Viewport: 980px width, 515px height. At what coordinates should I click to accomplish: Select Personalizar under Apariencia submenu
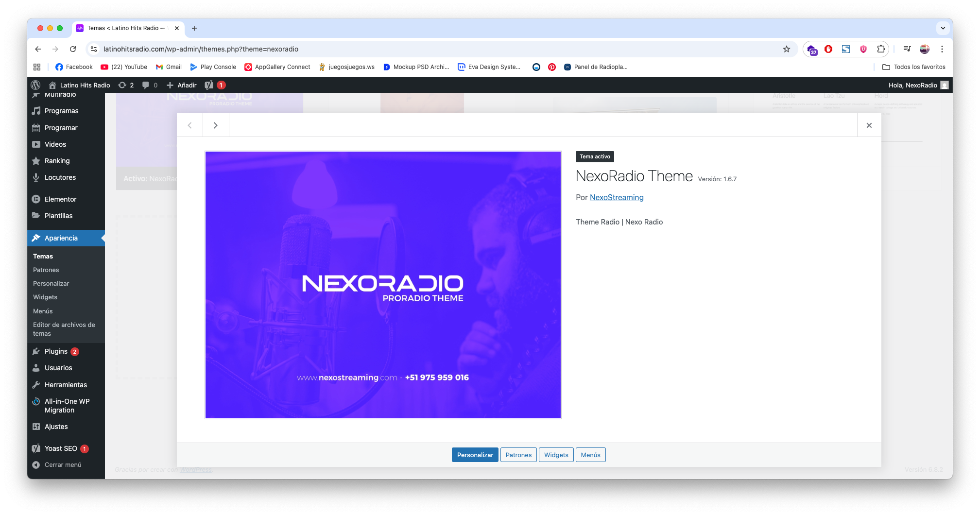coord(51,284)
